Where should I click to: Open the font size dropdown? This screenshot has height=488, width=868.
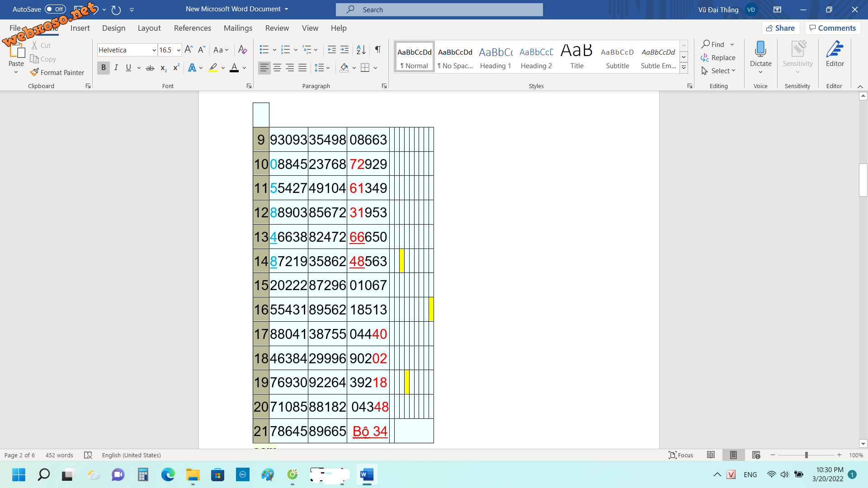tap(179, 50)
